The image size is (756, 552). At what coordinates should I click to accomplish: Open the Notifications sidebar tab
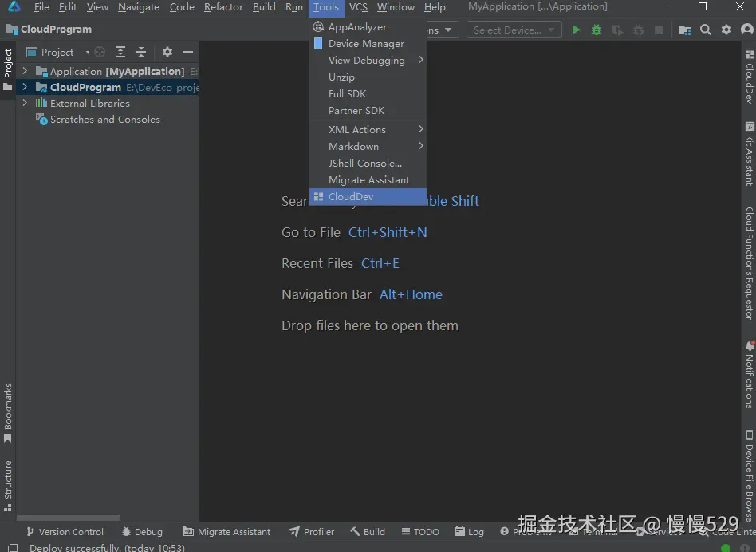click(x=750, y=375)
